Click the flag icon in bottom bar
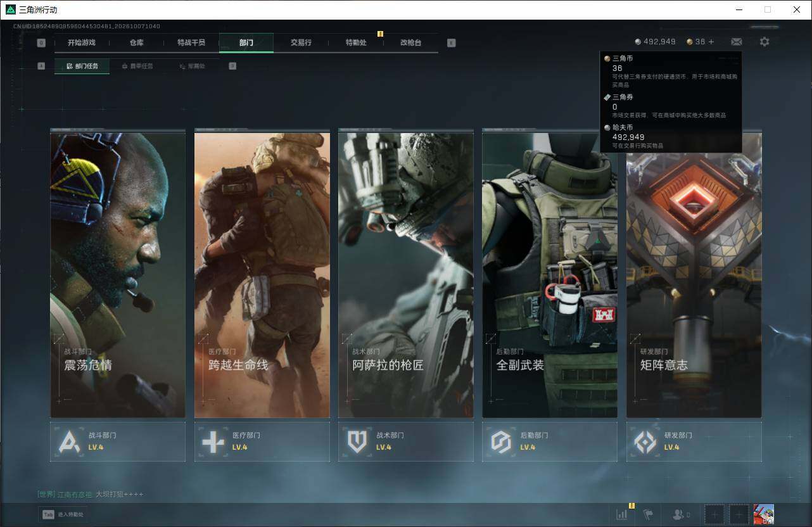The image size is (812, 527). click(648, 514)
